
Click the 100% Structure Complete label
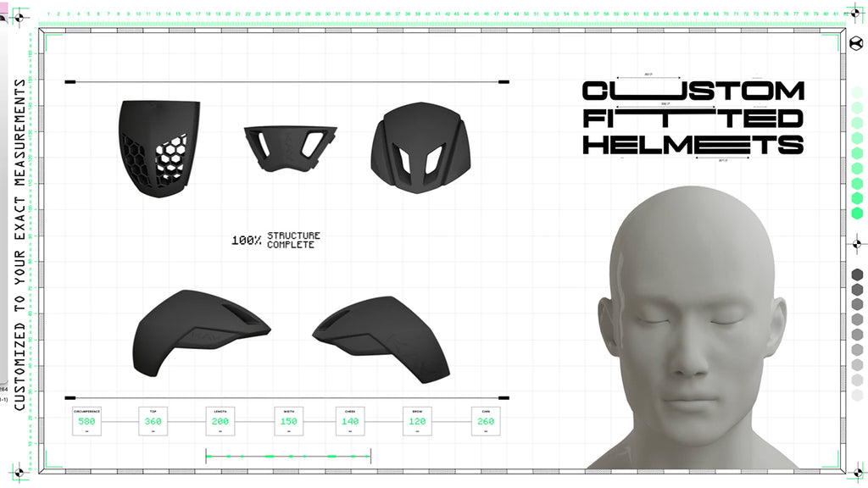(x=276, y=240)
